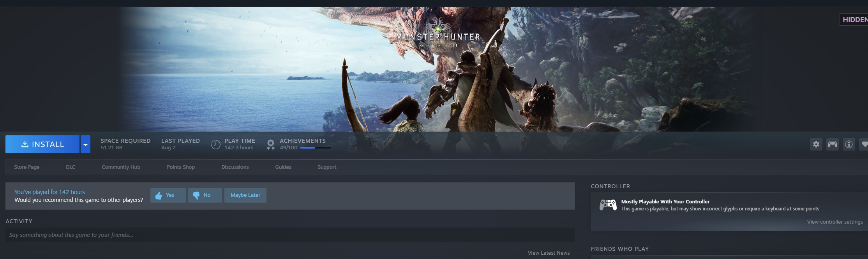Image resolution: width=868 pixels, height=259 pixels.
Task: Click the CONTROLLER section heading
Action: point(610,186)
